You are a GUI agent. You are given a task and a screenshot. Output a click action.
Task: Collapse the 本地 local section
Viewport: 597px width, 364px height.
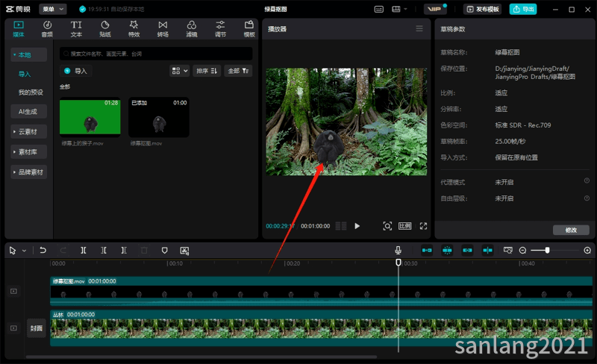tap(28, 55)
